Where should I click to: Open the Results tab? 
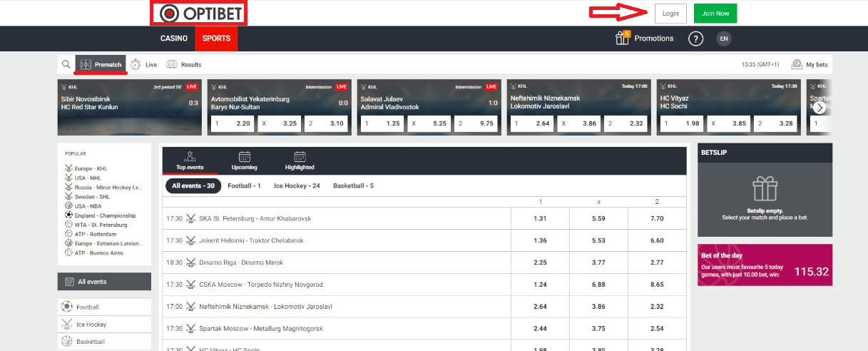click(x=184, y=64)
